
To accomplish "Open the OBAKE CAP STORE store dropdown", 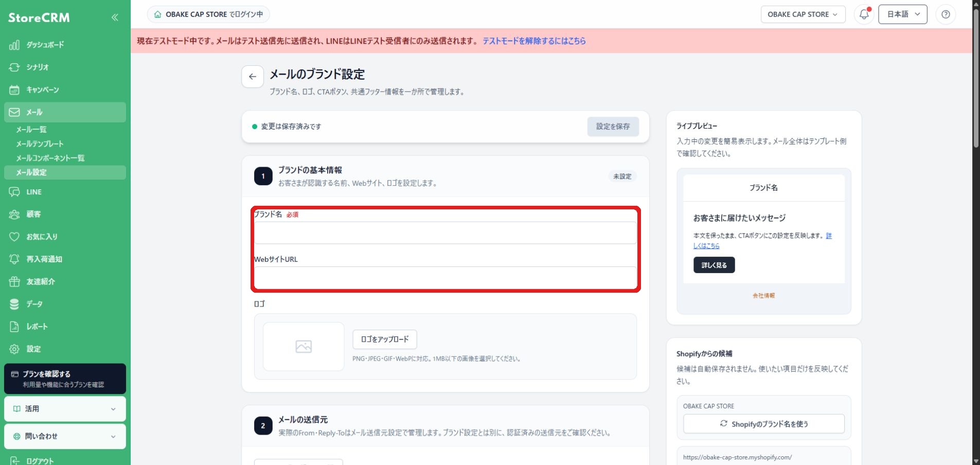I will [x=803, y=14].
